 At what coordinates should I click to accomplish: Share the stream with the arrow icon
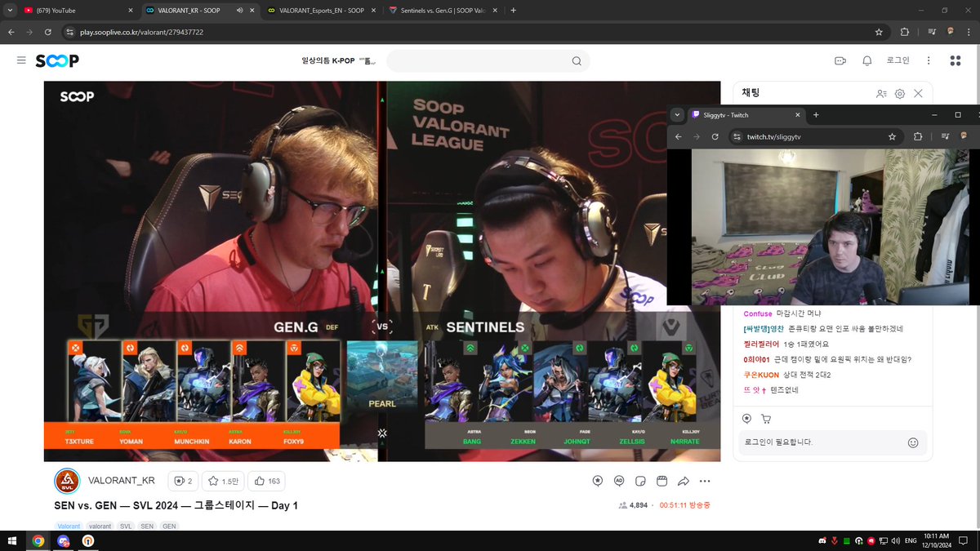(x=684, y=481)
